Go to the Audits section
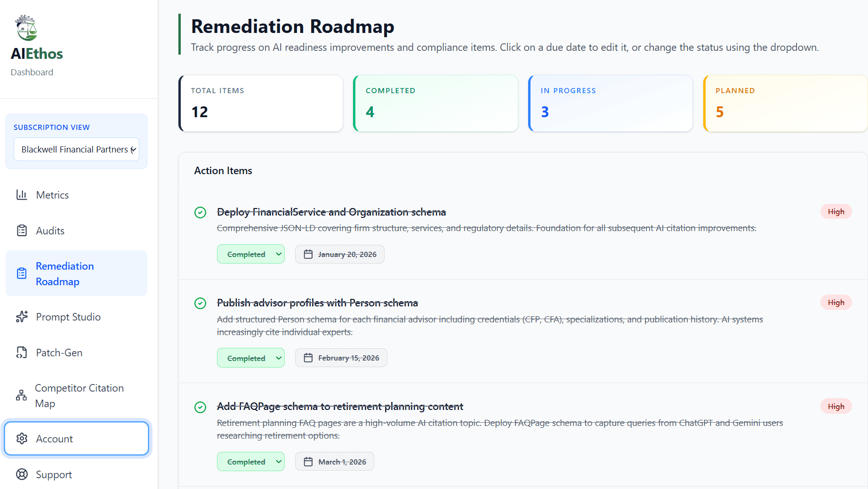Image resolution: width=868 pixels, height=489 pixels. coord(76,231)
